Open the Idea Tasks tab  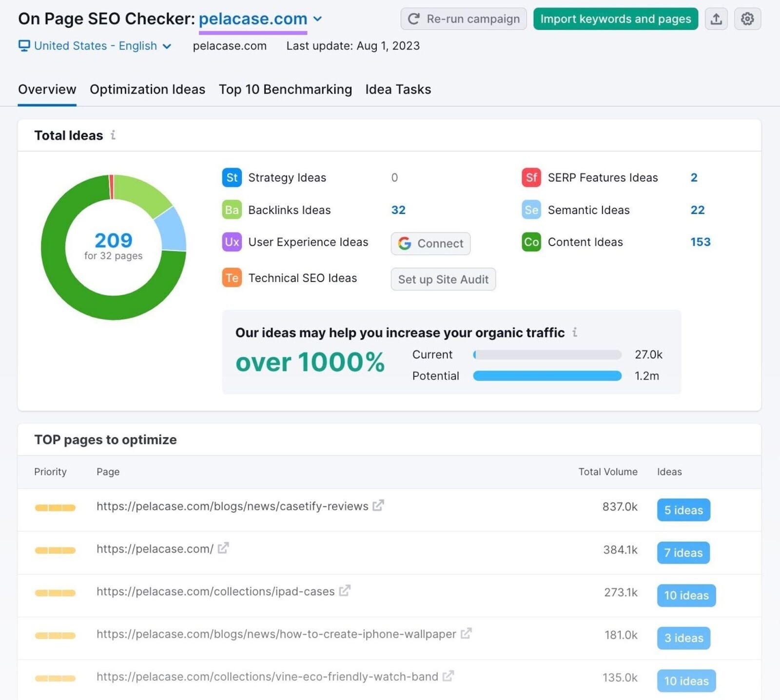click(398, 90)
